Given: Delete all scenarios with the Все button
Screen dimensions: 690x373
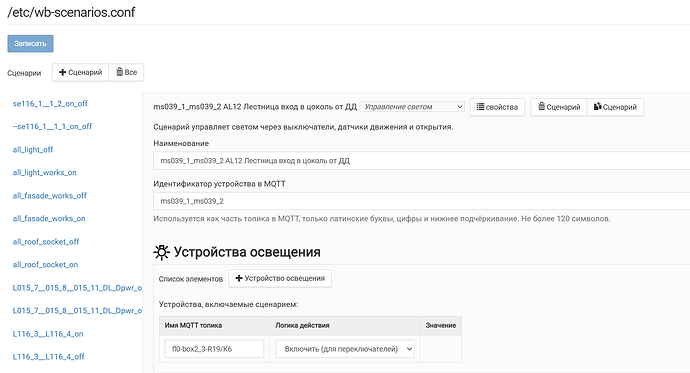Looking at the screenshot, I should 126,73.
